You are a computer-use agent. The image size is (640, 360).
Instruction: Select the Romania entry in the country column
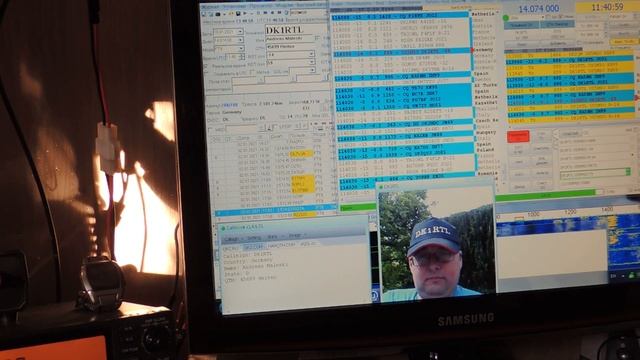coord(488,173)
